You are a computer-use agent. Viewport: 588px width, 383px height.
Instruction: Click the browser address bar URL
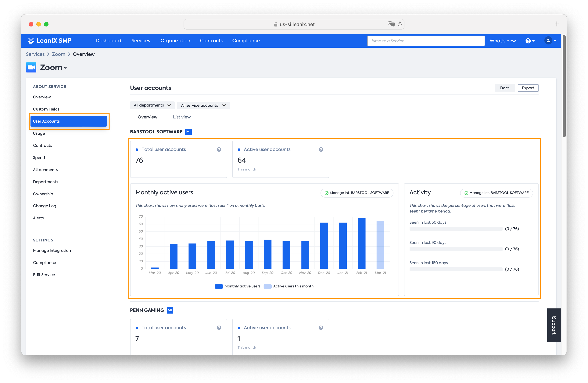[297, 24]
